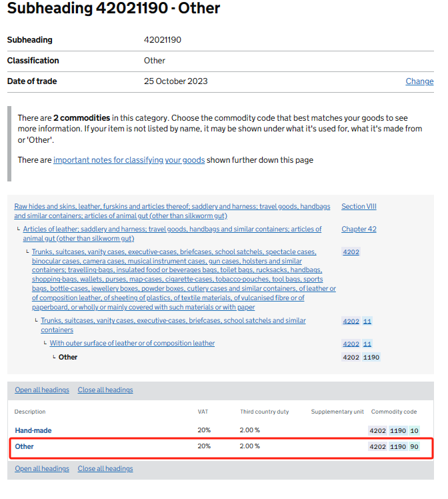Click the Change link for date of trade
The image size is (448, 499).
coord(419,81)
